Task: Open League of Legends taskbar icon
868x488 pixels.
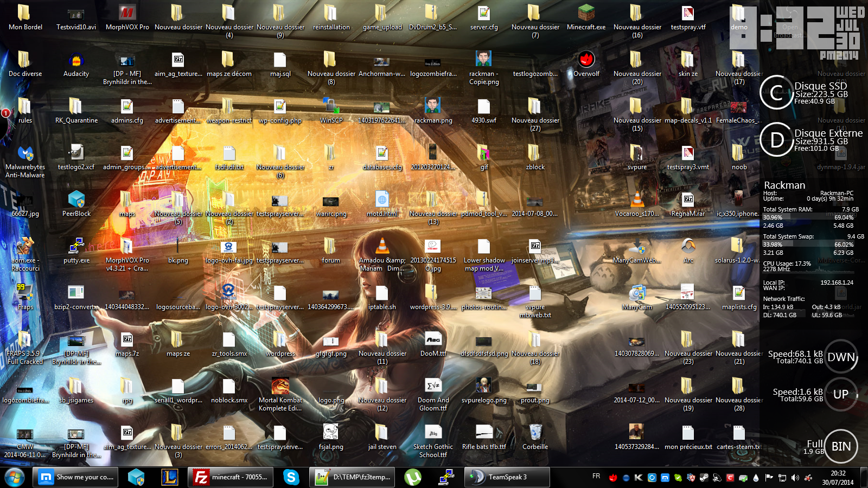Action: pyautogui.click(x=170, y=477)
